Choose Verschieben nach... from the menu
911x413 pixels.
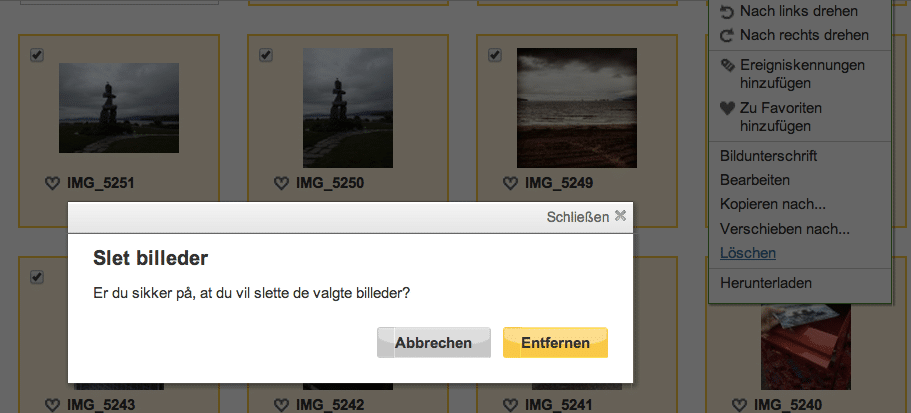pyautogui.click(x=785, y=229)
